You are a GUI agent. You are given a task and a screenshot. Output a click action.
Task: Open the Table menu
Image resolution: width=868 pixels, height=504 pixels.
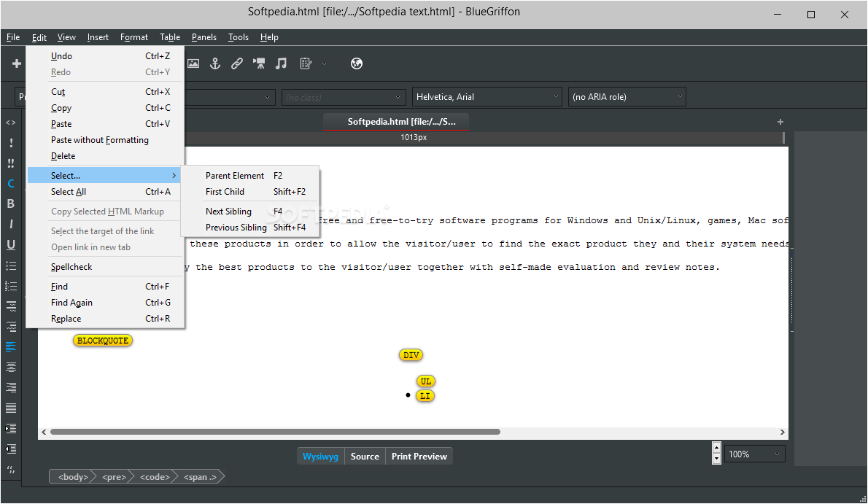coord(170,37)
